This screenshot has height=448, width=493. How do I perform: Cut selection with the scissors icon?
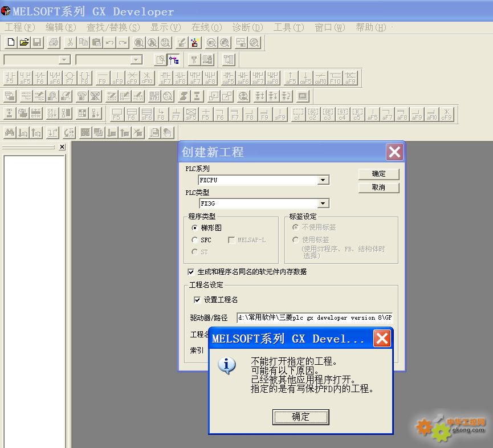[x=70, y=42]
